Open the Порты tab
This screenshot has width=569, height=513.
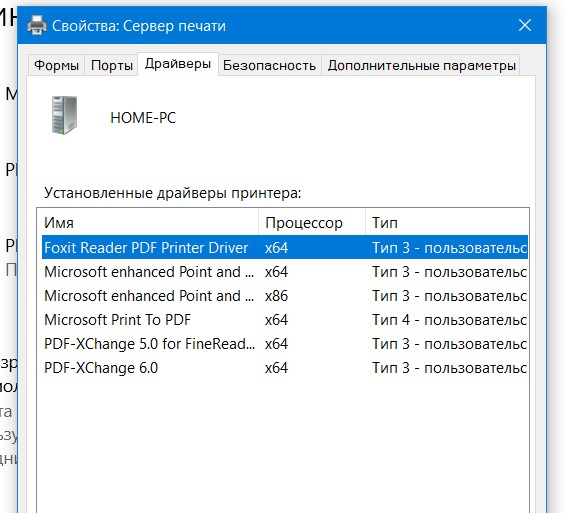click(111, 65)
